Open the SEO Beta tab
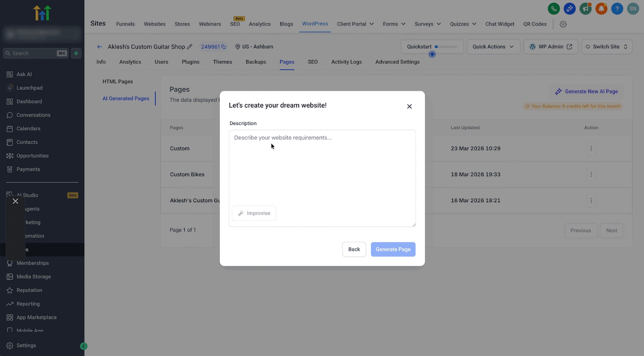Viewport: 644px width, 356px height. point(235,24)
